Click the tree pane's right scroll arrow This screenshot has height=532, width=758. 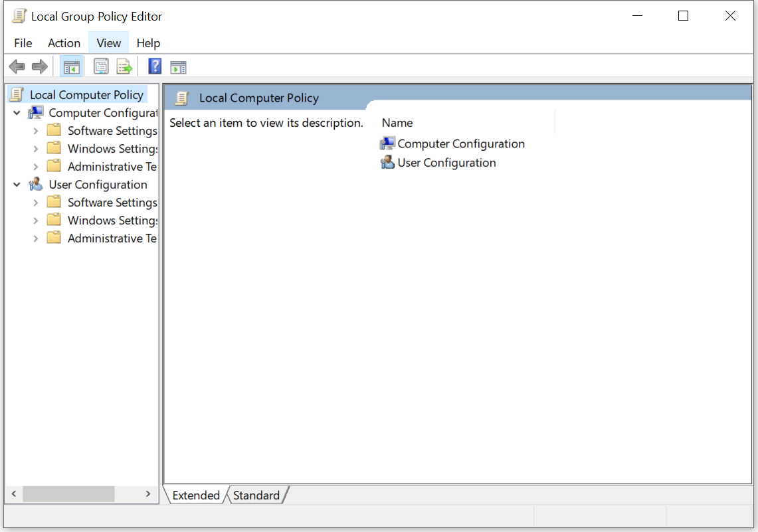click(x=148, y=494)
